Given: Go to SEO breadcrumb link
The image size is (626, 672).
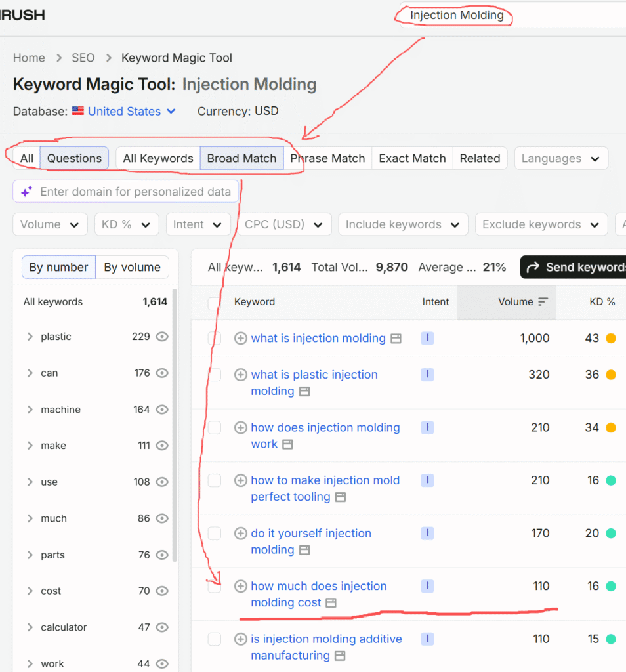Looking at the screenshot, I should click(83, 58).
